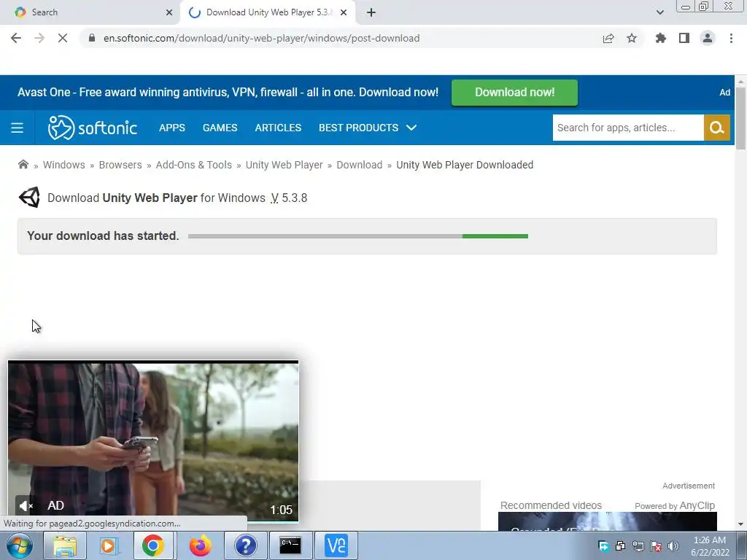Click the address bar URL
The width and height of the screenshot is (747, 560).
pos(262,38)
